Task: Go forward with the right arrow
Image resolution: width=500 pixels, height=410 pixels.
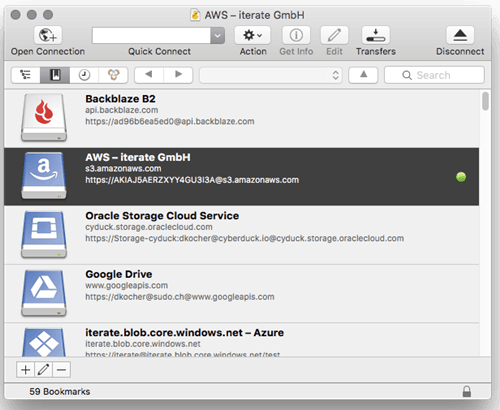Action: tap(178, 75)
